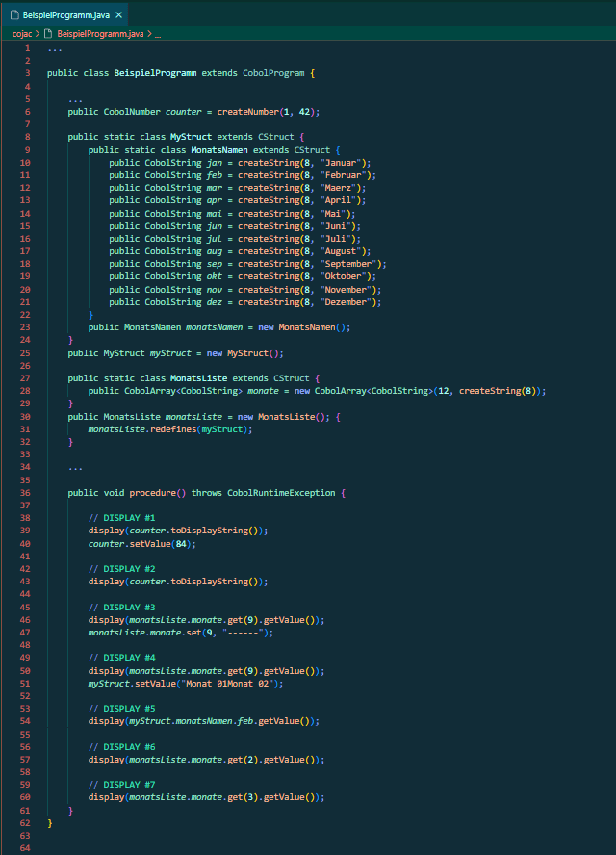616x855 pixels.
Task: Click line number 8 in the gutter
Action: pos(28,137)
